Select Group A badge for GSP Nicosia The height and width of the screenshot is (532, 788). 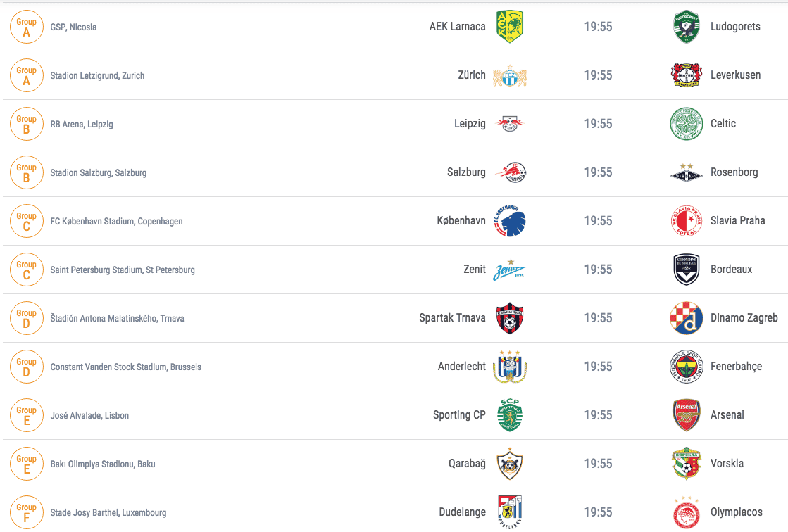27,27
